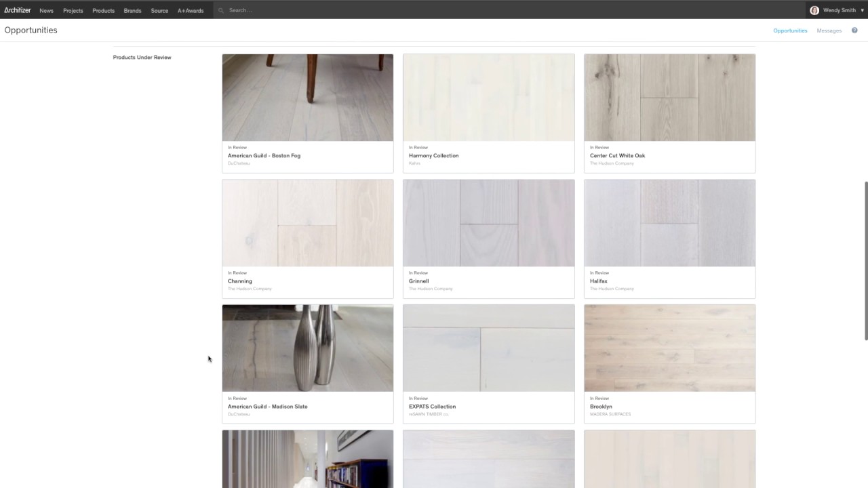Open Harmony Collection product image
This screenshot has width=868, height=488.
(488, 98)
